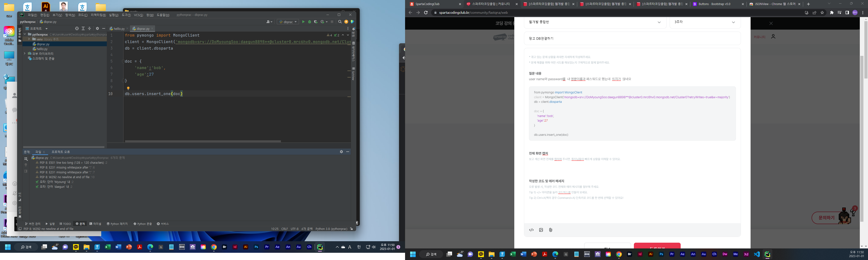868x260 pixels.
Task: Open the editor tabs three-dot menu
Action: click(348, 29)
